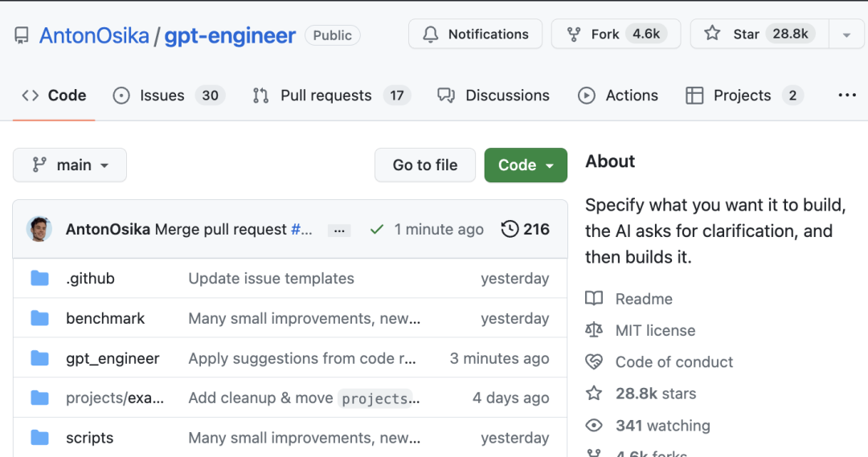Click the 1 minute ago timestamp
The height and width of the screenshot is (457, 868).
tap(439, 229)
